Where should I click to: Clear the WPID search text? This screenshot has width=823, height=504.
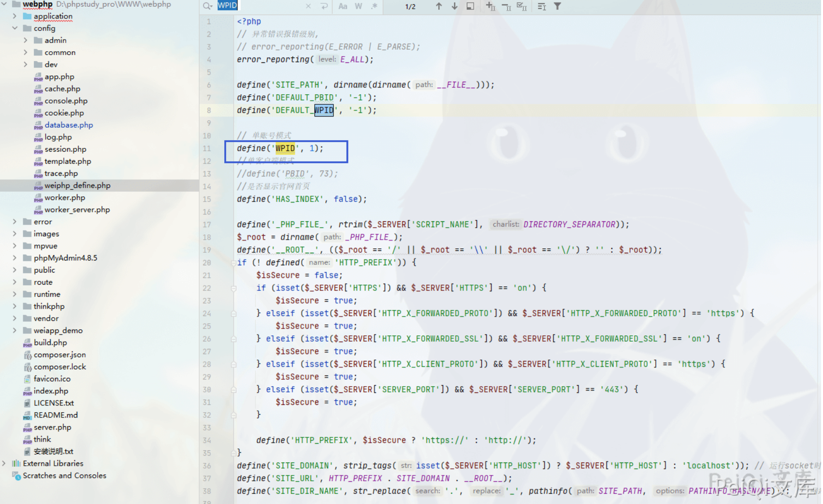(308, 6)
